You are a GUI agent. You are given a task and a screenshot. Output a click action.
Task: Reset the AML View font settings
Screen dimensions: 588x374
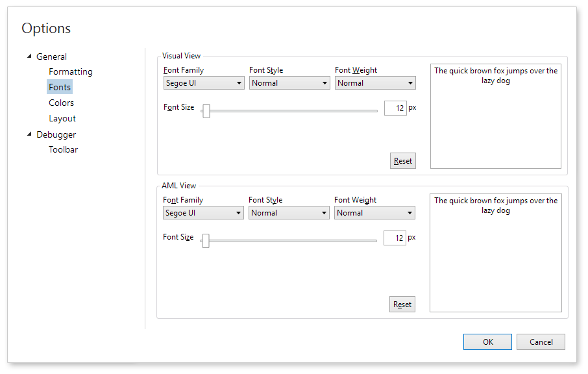click(402, 304)
